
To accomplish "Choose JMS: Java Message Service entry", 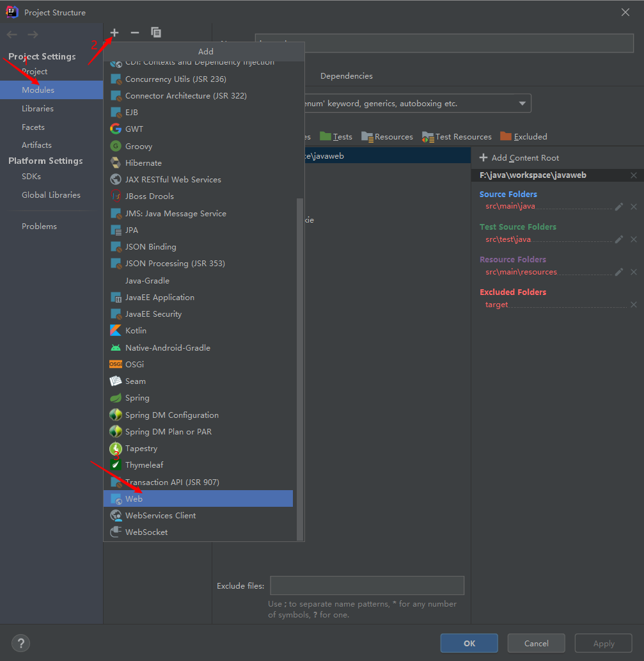I will (x=198, y=213).
